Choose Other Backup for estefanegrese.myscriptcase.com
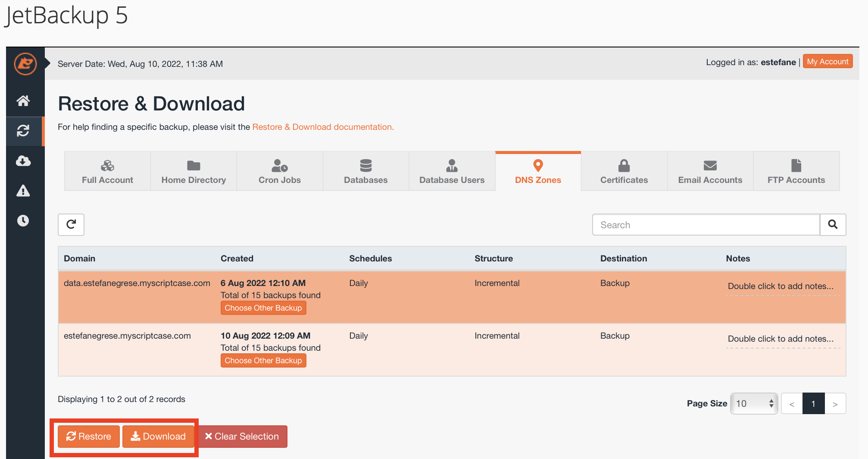 tap(263, 361)
